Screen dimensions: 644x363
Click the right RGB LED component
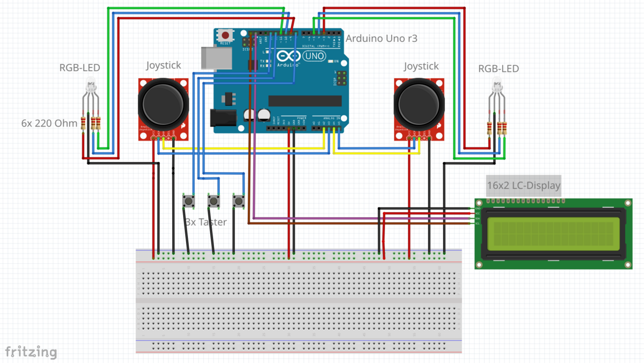click(496, 84)
